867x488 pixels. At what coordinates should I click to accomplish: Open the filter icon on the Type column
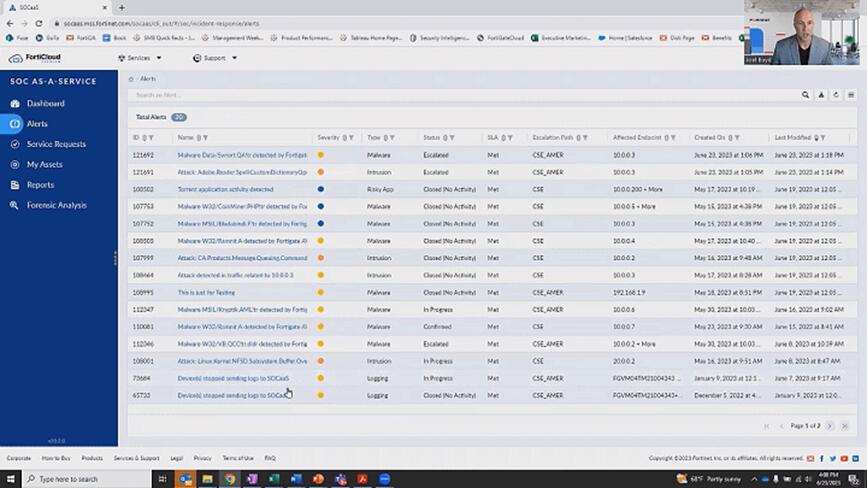coord(392,138)
